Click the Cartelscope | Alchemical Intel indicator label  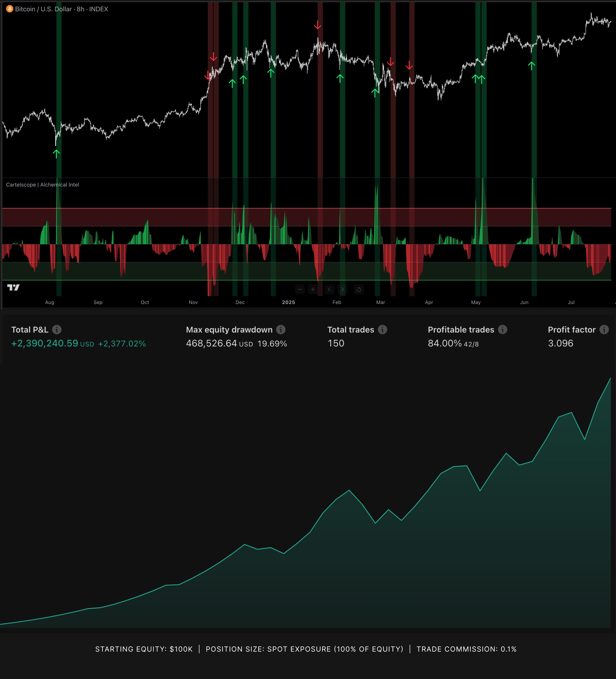tap(42, 185)
